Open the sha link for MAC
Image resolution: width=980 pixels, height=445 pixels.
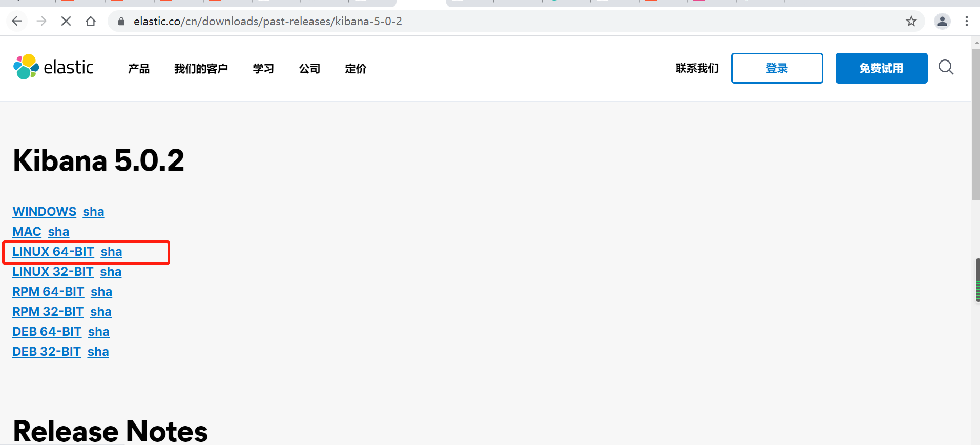(58, 232)
